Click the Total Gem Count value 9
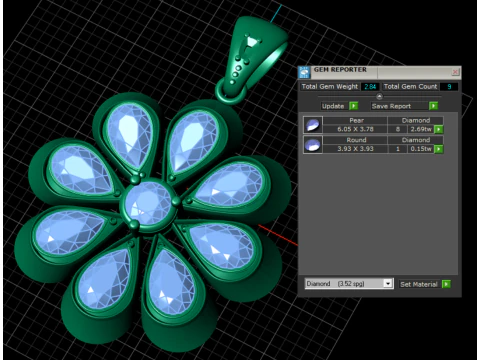Viewport: 480px width, 360px height. pos(449,87)
